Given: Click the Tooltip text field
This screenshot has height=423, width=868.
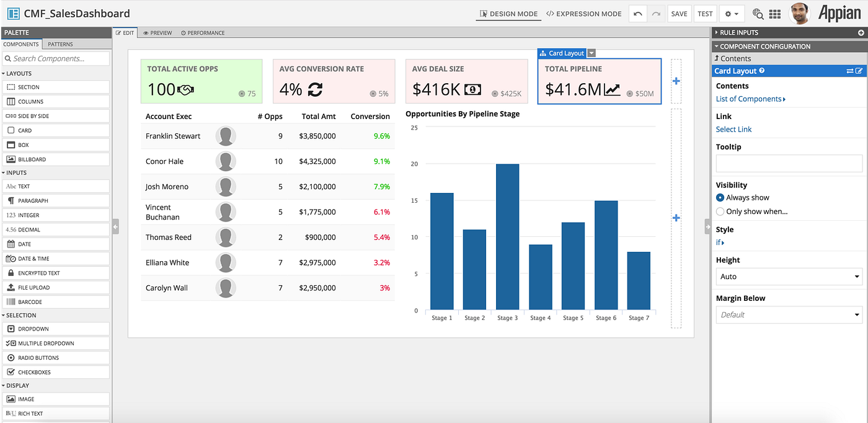Looking at the screenshot, I should [x=789, y=163].
